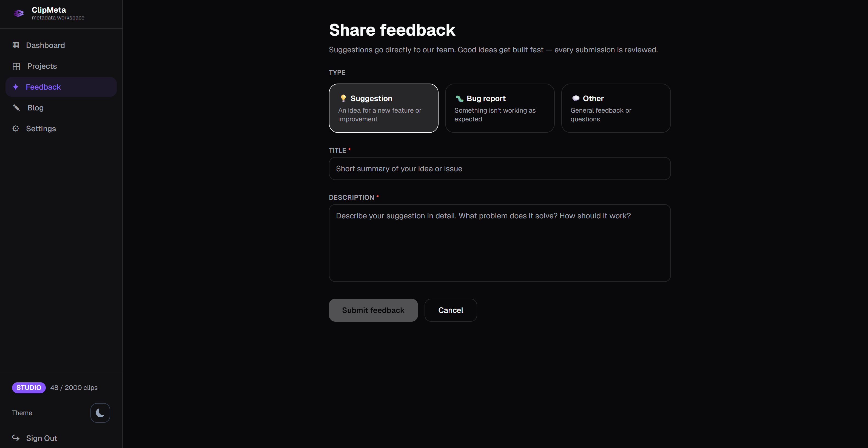Click the Dashboard grid icon
The image size is (868, 448).
tap(16, 45)
